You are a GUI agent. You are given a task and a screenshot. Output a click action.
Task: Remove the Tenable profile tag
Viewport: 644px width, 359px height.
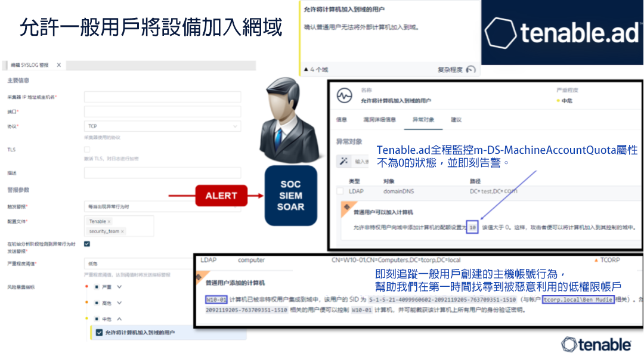tap(109, 222)
